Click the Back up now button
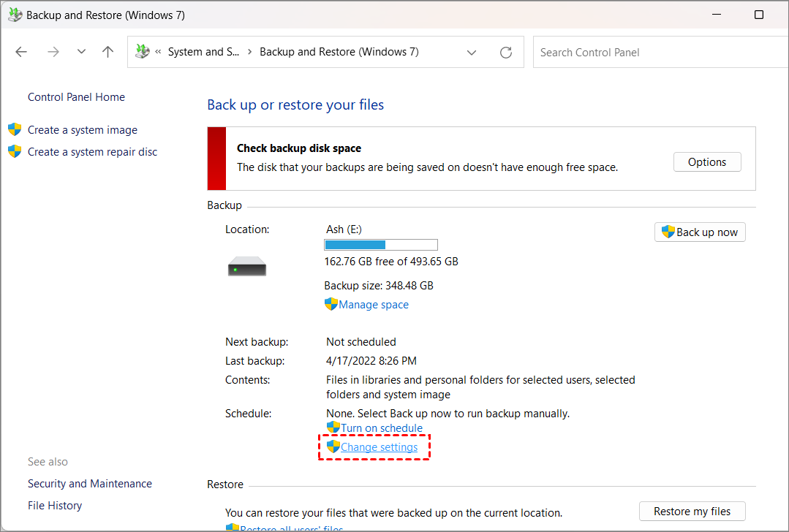789x532 pixels. tap(700, 232)
